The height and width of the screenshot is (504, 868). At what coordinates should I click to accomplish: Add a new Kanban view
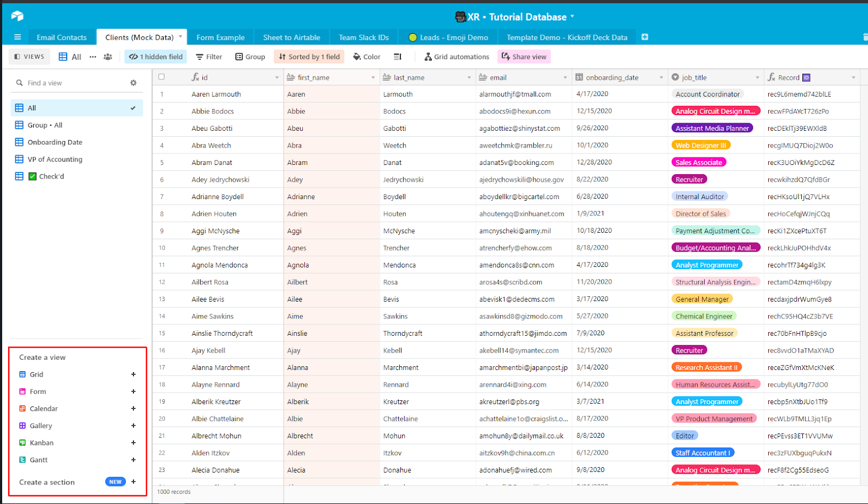click(x=133, y=443)
